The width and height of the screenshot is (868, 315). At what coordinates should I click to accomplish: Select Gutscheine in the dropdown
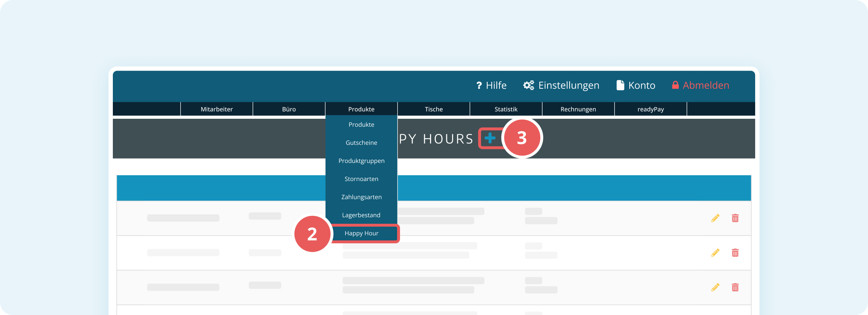point(361,143)
